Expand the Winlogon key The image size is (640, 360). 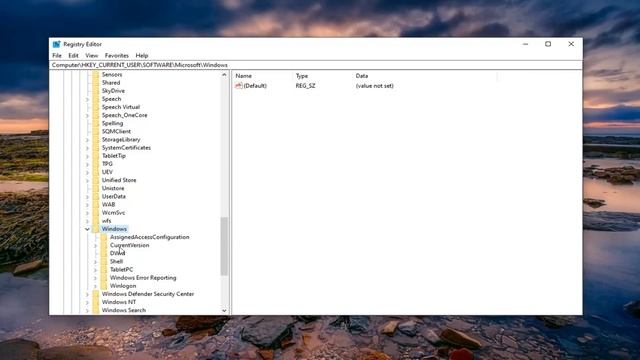(95, 286)
